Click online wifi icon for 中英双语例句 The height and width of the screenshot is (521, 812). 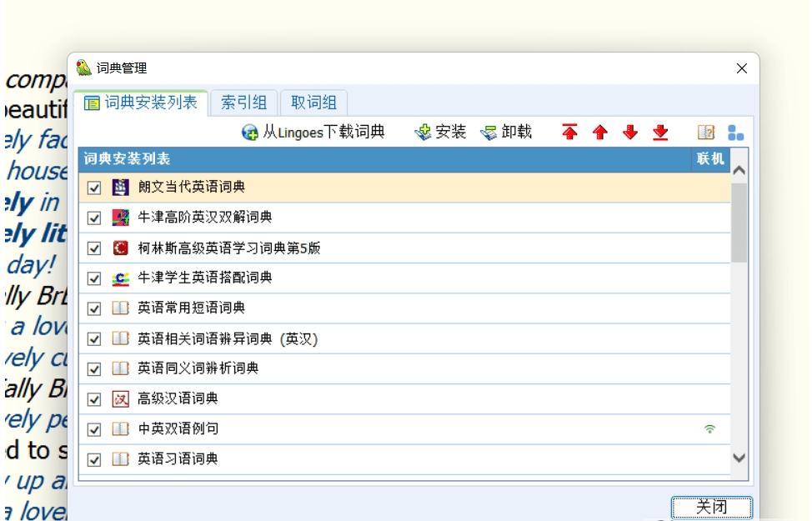[709, 428]
